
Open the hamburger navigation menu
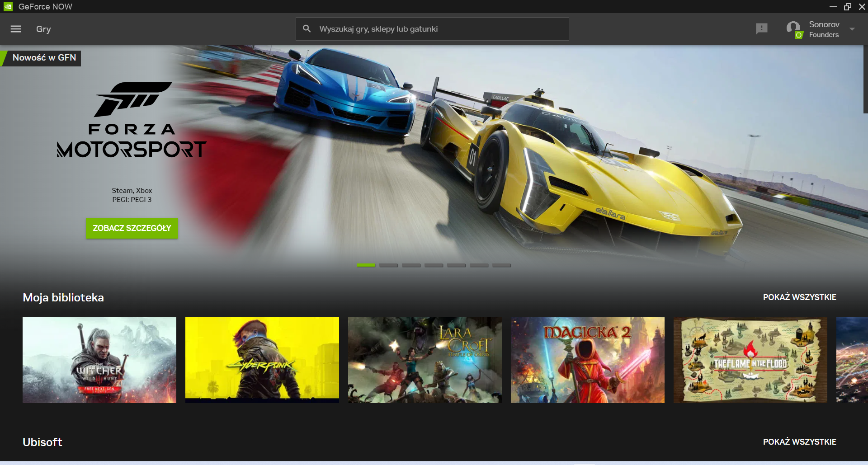click(x=16, y=29)
